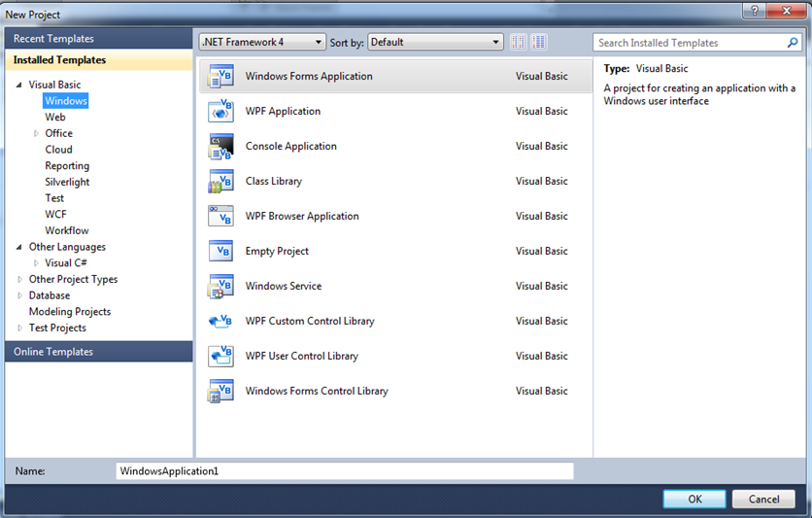Click the "WPF Application" template name
This screenshot has height=518, width=812.
283,111
